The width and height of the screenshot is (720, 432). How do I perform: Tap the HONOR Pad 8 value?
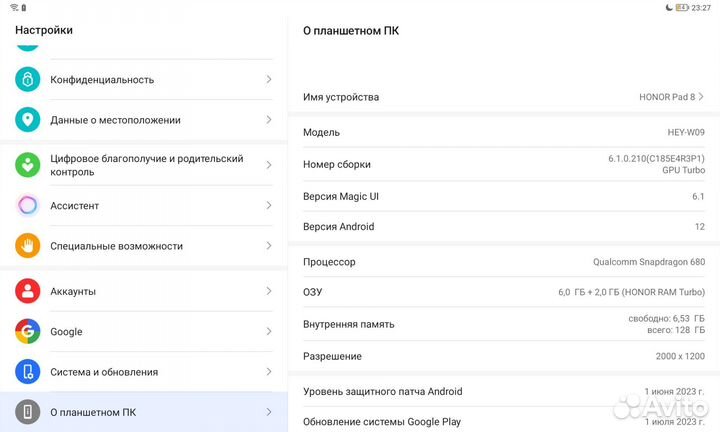667,97
